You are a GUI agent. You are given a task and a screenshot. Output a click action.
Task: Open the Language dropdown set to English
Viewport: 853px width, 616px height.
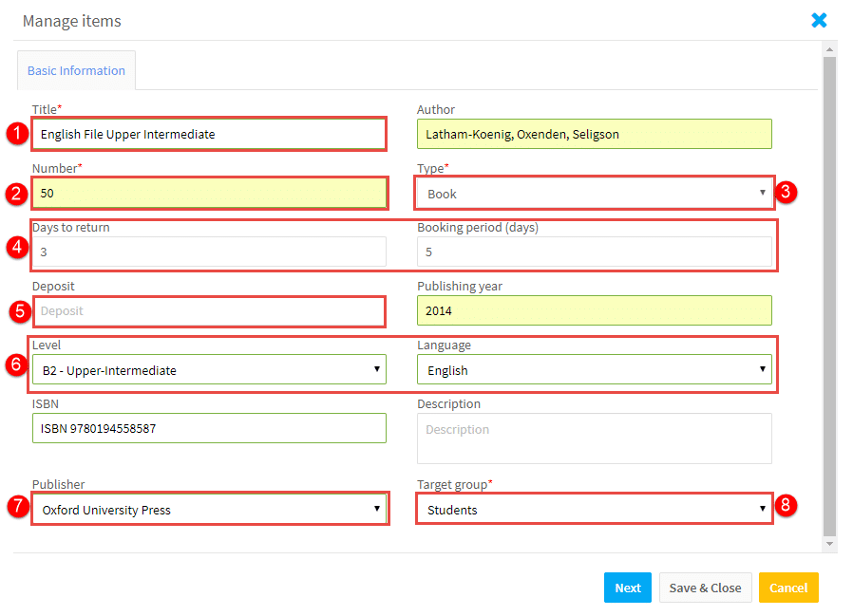pyautogui.click(x=594, y=370)
